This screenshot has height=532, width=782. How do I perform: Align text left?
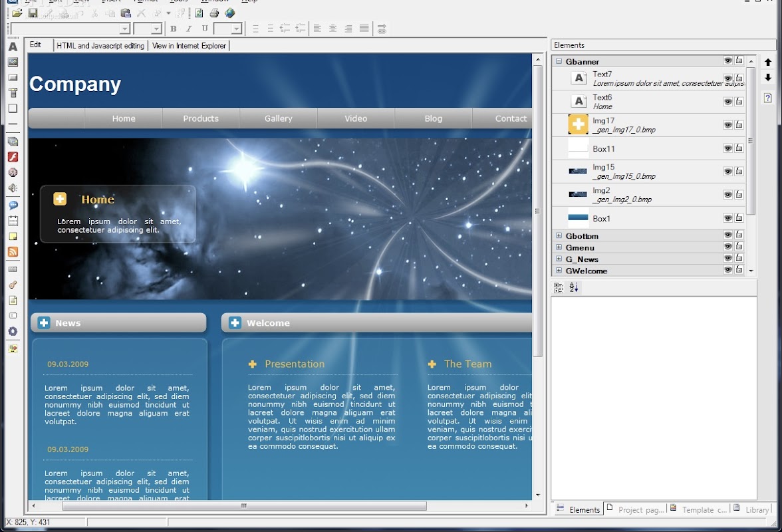click(x=317, y=29)
